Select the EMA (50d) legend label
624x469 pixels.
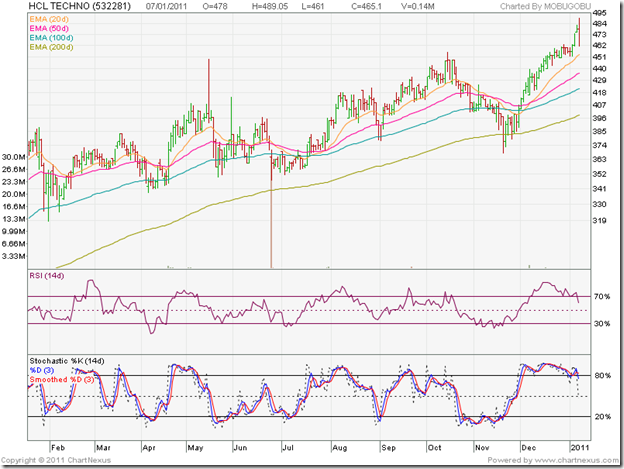click(50, 28)
